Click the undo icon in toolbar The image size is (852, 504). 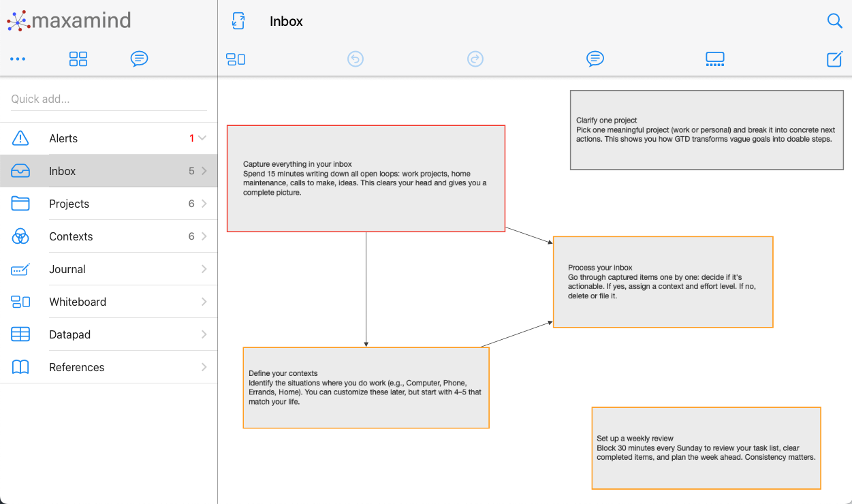pos(355,59)
